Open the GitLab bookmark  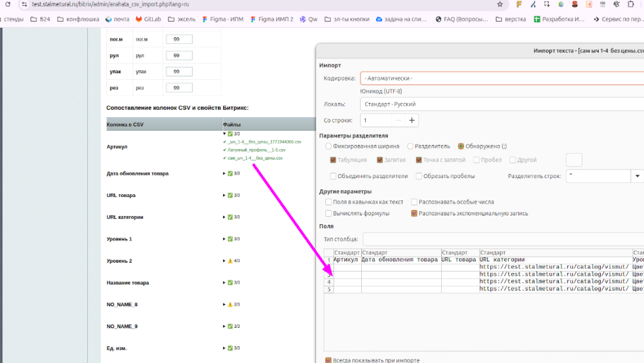point(148,19)
